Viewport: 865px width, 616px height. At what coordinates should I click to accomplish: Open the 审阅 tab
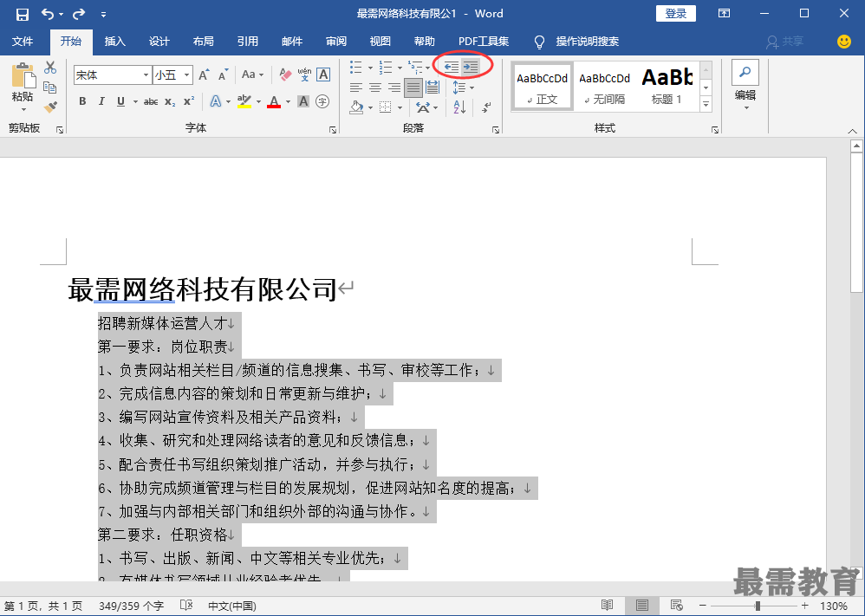[336, 42]
